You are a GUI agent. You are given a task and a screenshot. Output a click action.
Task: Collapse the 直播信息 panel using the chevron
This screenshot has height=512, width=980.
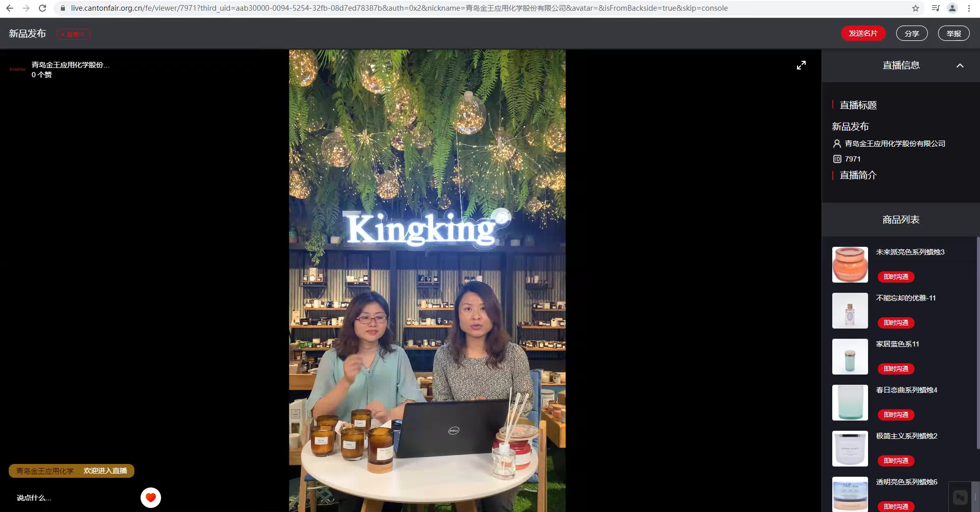coord(960,66)
